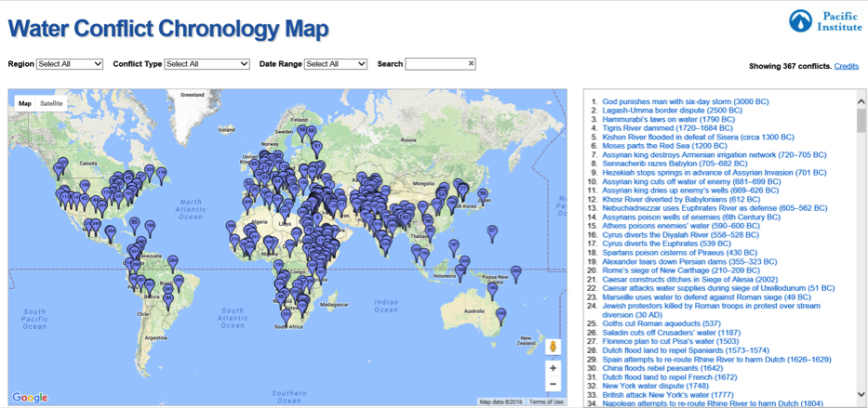The image size is (868, 408).
Task: Click the conflict list scrollbar down arrow
Action: point(861,393)
